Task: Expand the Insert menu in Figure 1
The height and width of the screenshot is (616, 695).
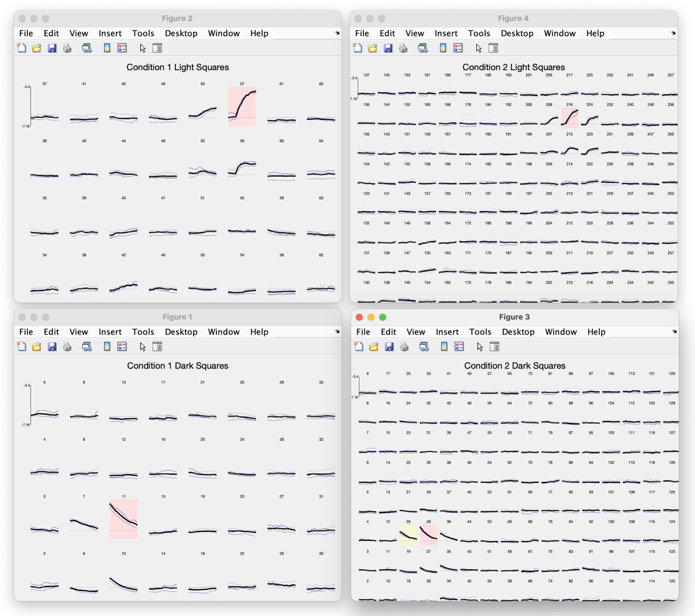Action: pyautogui.click(x=110, y=332)
